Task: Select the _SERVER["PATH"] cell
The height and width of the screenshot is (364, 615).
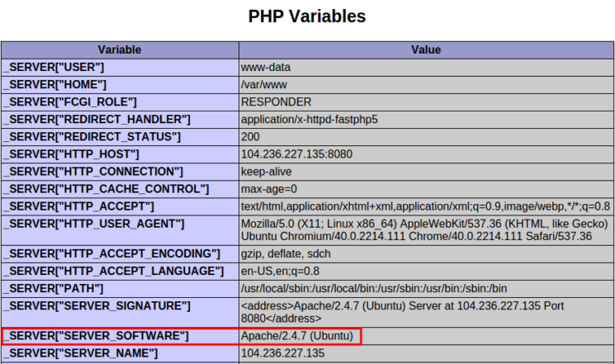Action: tap(120, 289)
